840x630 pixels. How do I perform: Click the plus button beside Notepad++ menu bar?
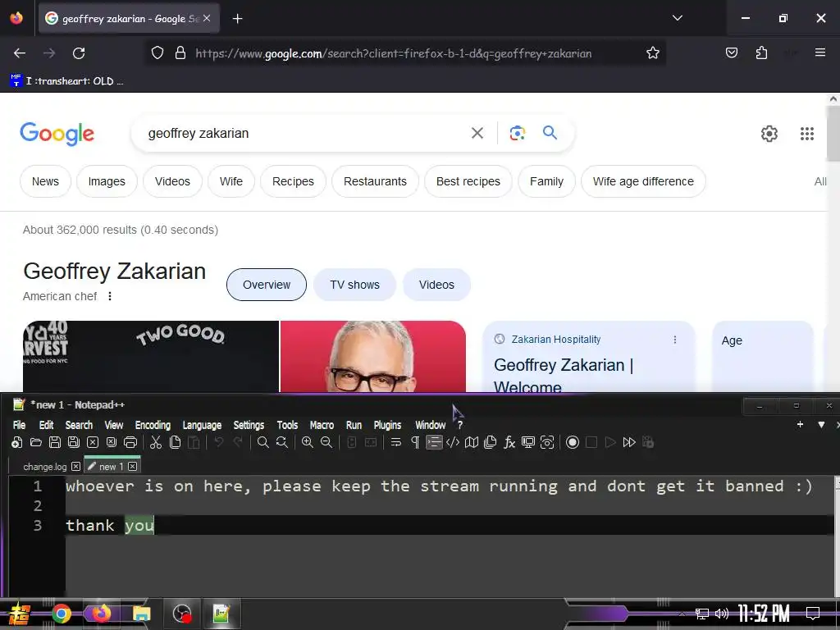[800, 424]
